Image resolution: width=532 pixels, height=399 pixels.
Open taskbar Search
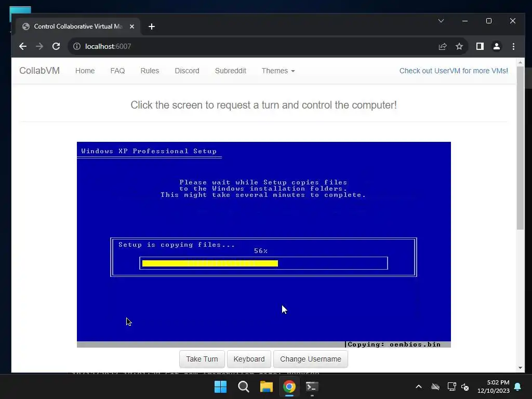click(243, 387)
